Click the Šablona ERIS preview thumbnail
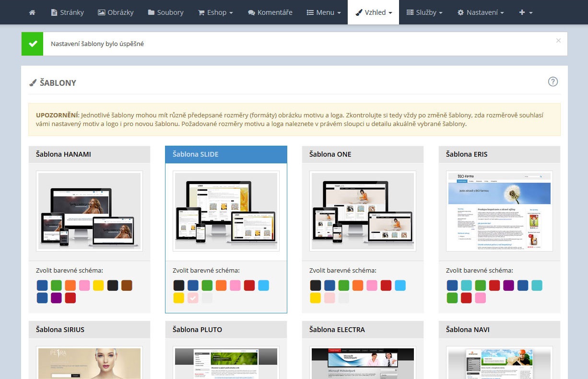588x379 pixels. [x=499, y=211]
